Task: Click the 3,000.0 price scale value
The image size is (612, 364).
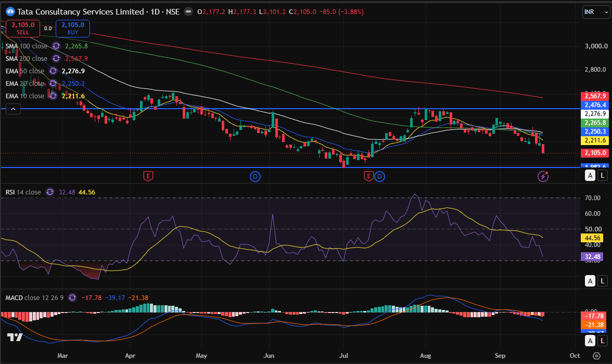Action: point(596,46)
